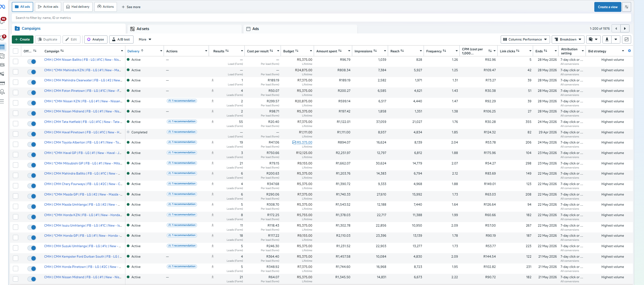Select the All ads view

[x=22, y=7]
